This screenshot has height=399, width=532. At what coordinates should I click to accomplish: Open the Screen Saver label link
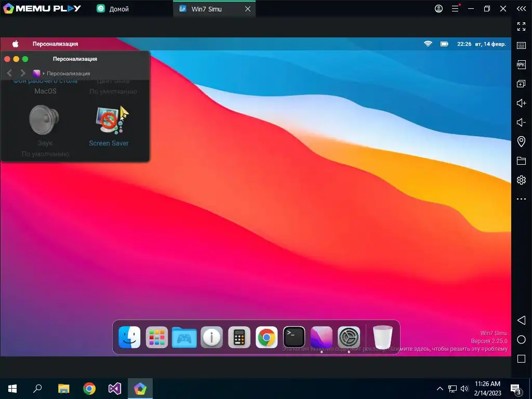(x=109, y=143)
